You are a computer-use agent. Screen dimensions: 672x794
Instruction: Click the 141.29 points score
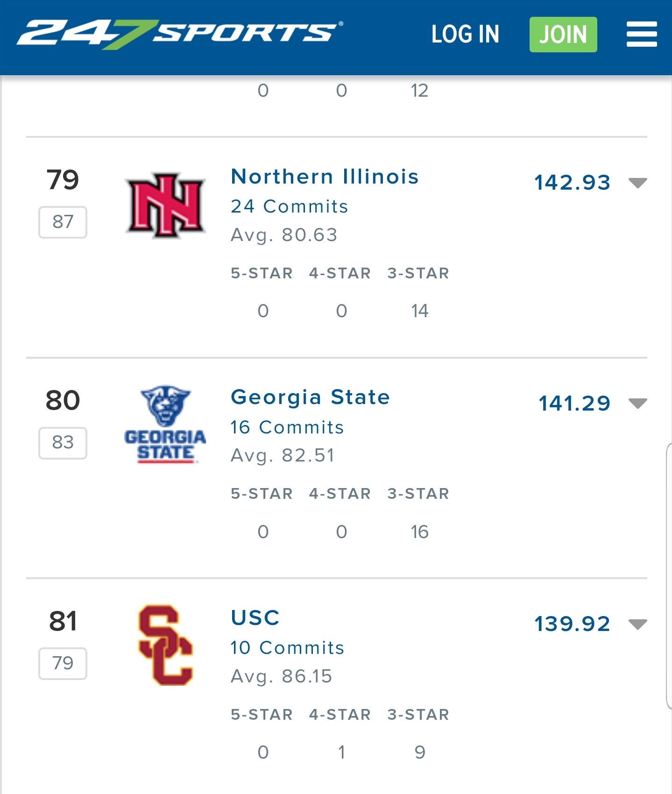574,403
